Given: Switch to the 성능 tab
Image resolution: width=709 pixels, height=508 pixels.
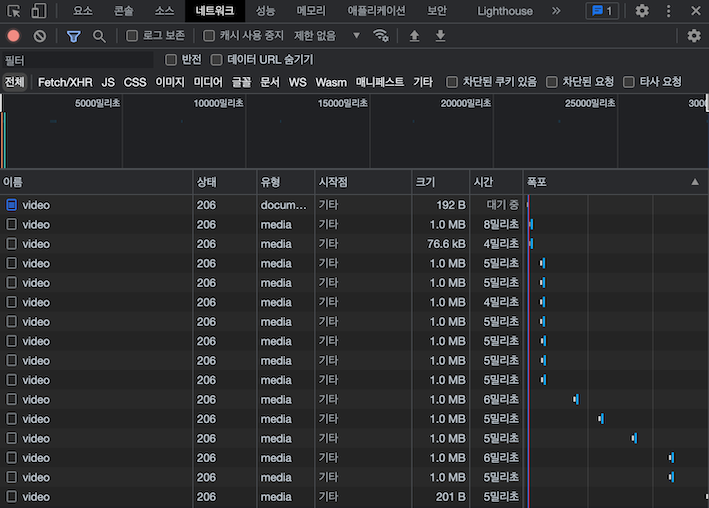Looking at the screenshot, I should coord(265,11).
